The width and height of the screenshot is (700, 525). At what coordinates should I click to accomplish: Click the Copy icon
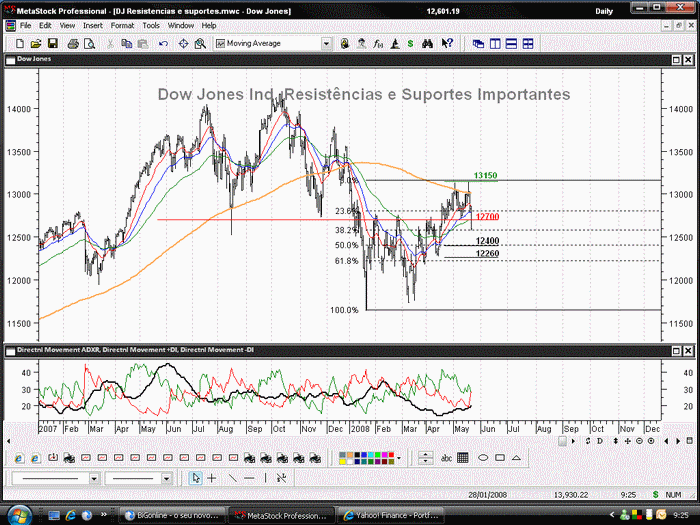pos(126,44)
